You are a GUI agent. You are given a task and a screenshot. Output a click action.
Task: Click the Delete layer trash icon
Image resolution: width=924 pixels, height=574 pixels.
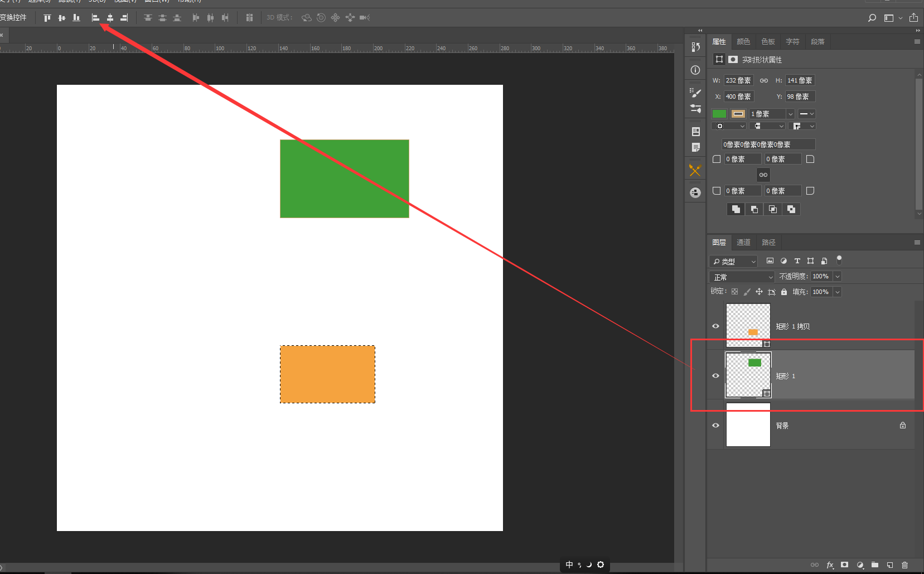(905, 565)
